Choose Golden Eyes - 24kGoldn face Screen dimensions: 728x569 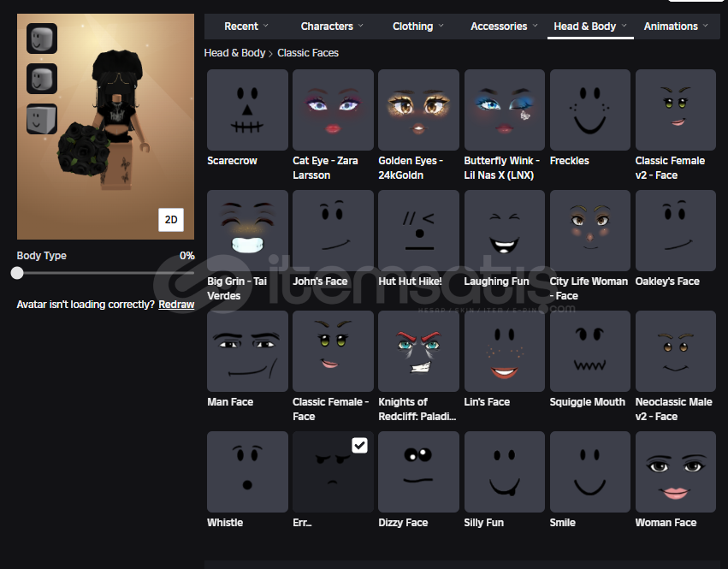[x=418, y=110]
